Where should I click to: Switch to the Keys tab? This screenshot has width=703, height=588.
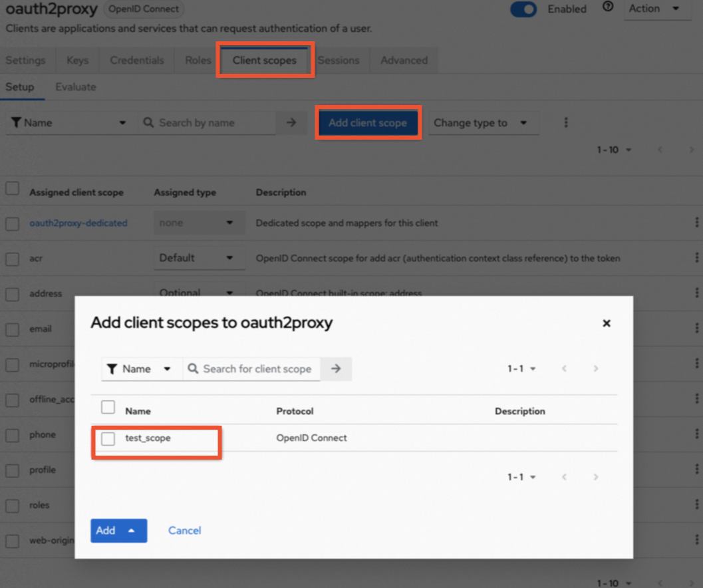tap(78, 60)
